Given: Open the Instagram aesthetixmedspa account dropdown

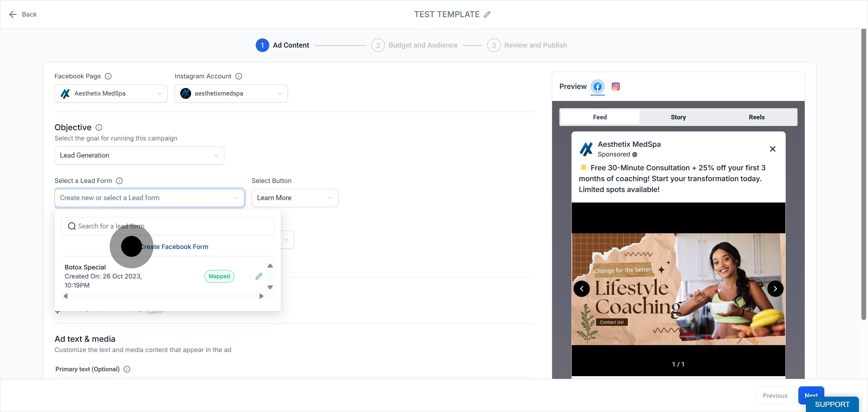Looking at the screenshot, I should (231, 93).
